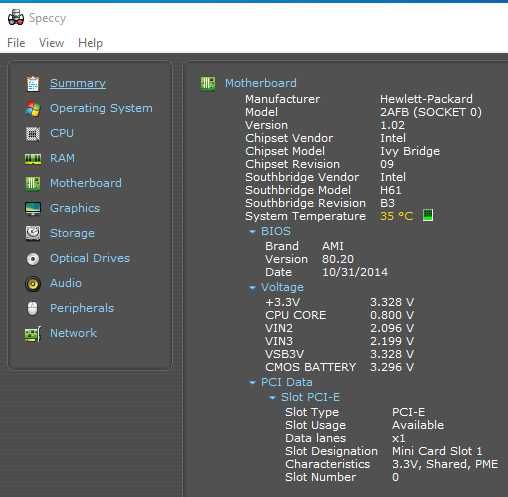
Task: Open the Graphics section
Action: [x=75, y=208]
